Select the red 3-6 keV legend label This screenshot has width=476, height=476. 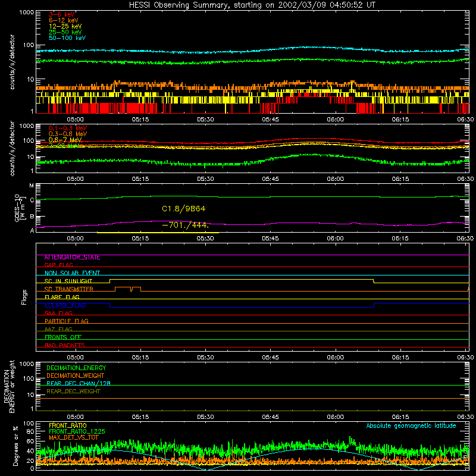pyautogui.click(x=62, y=14)
